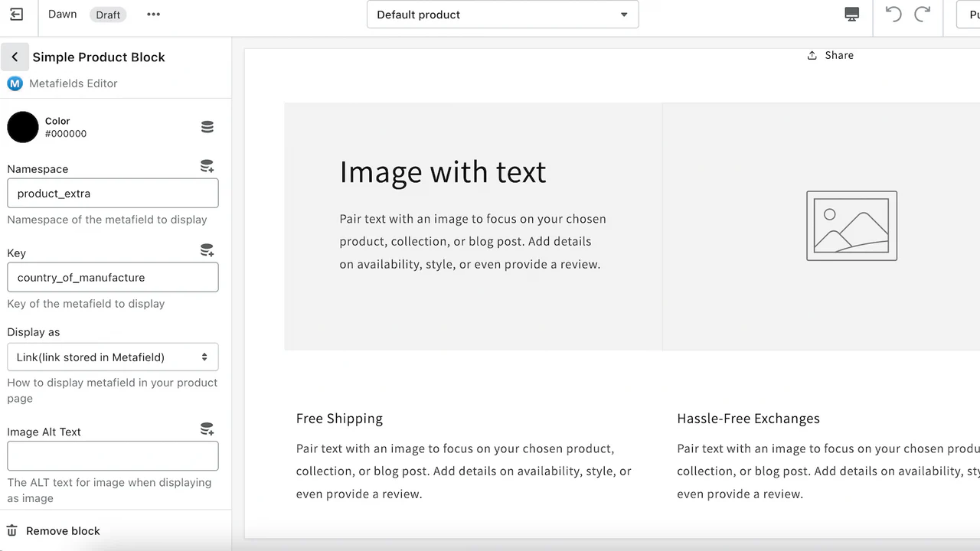
Task: Click the exit editor icon at top left
Action: click(16, 15)
